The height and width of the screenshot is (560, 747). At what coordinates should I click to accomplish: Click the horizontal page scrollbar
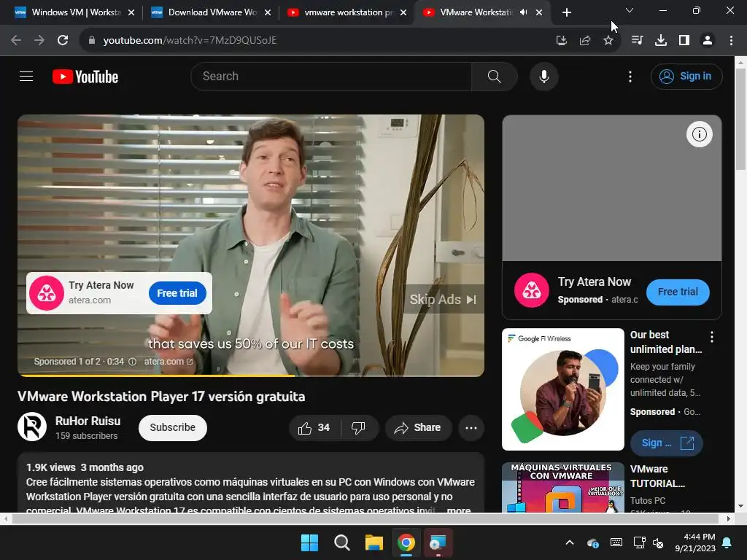[367, 518]
